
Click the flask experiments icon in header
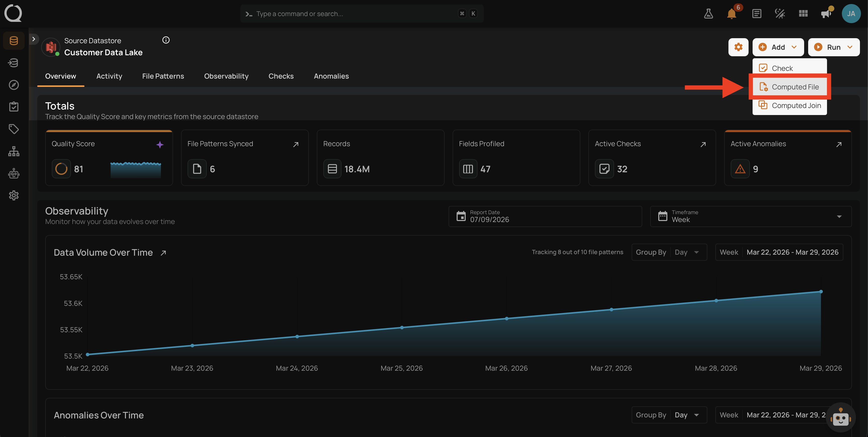pyautogui.click(x=708, y=14)
